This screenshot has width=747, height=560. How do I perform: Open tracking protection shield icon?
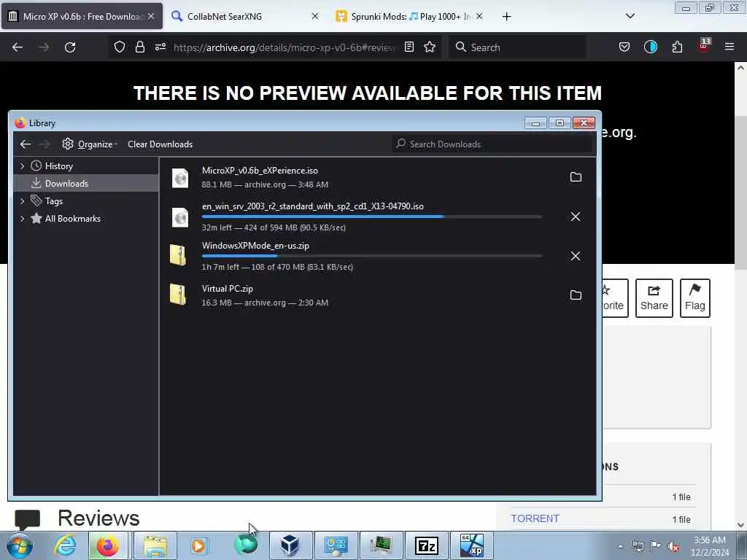pyautogui.click(x=120, y=47)
